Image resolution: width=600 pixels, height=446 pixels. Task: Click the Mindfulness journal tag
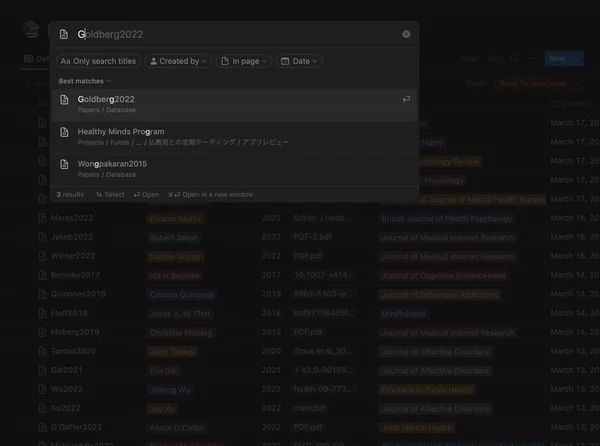403,314
